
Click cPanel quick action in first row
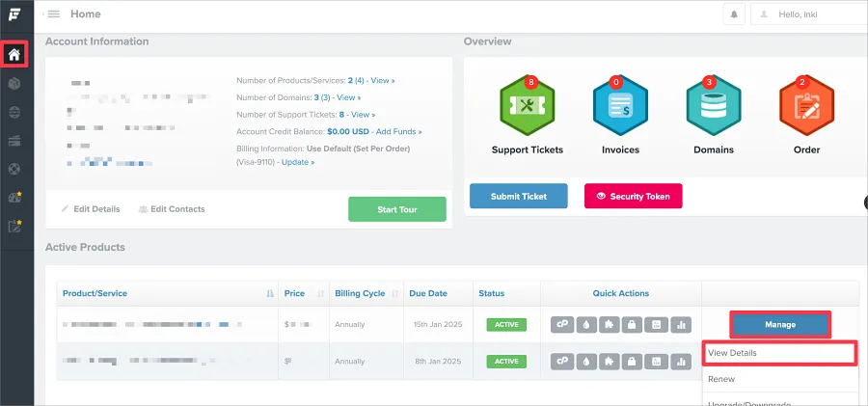pyautogui.click(x=561, y=325)
